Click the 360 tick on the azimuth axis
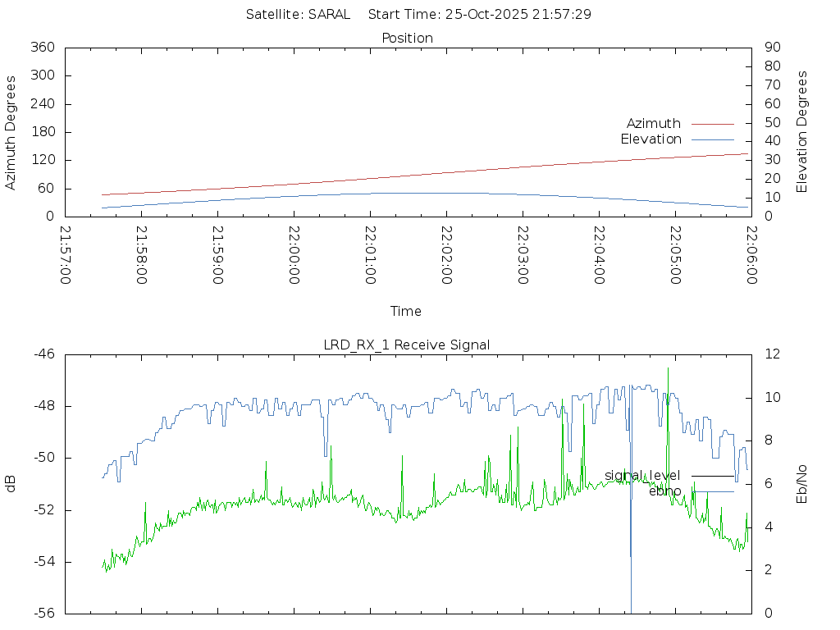This screenshot has height=630, width=840. point(43,48)
